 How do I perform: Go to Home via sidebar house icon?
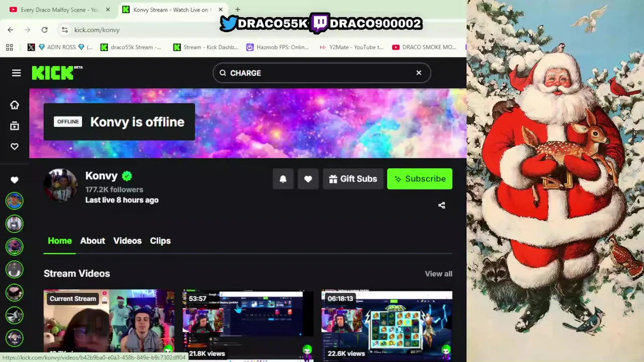coord(15,105)
